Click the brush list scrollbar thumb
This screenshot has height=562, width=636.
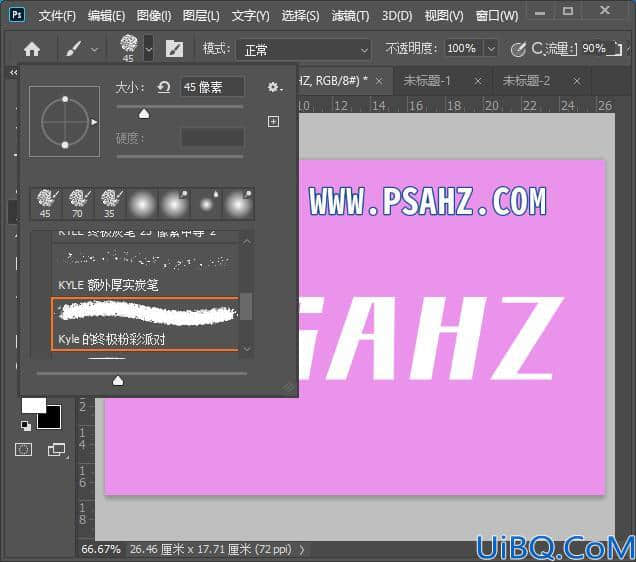coord(246,306)
